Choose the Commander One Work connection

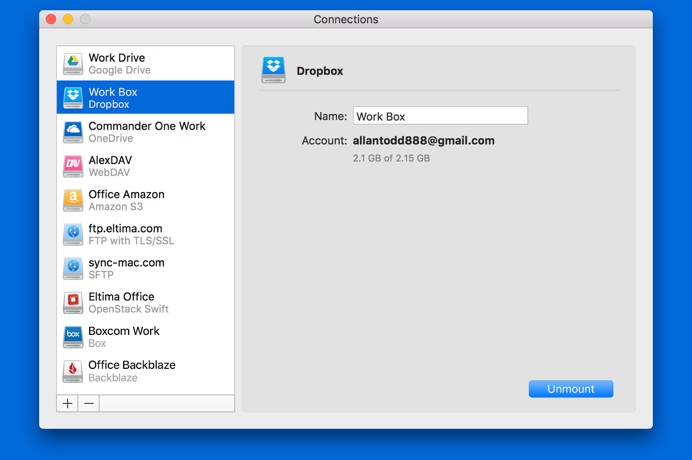(x=146, y=132)
